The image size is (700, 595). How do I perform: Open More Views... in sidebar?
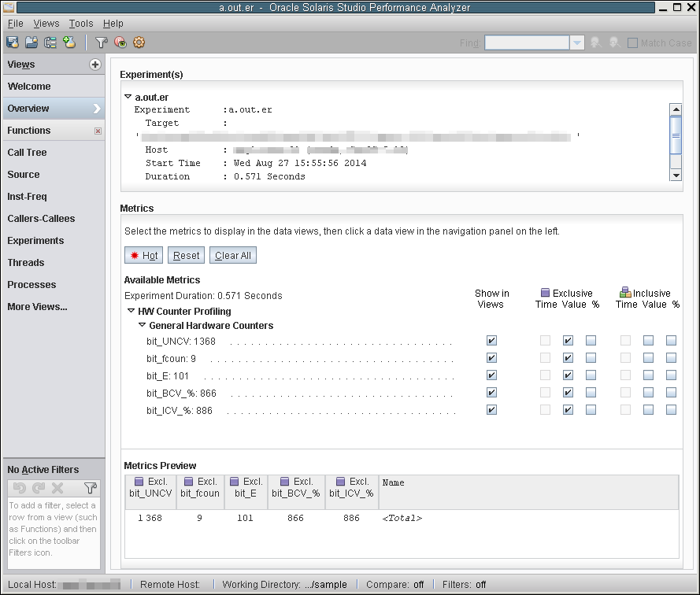tap(54, 307)
